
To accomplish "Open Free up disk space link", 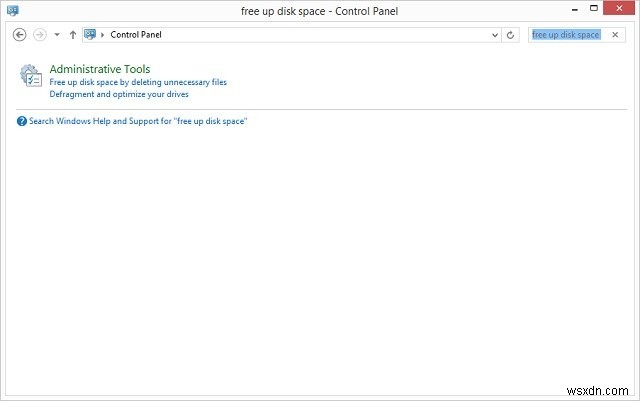I will (x=138, y=82).
